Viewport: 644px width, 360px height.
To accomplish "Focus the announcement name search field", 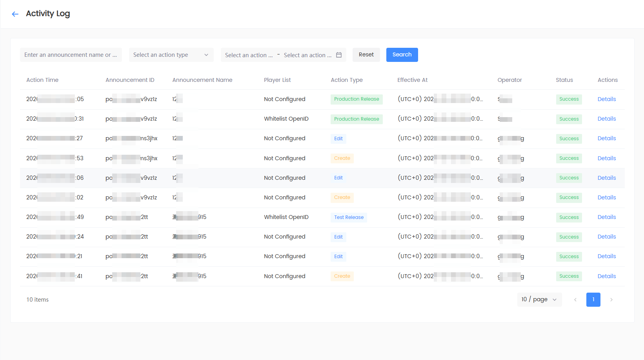I will pos(71,55).
